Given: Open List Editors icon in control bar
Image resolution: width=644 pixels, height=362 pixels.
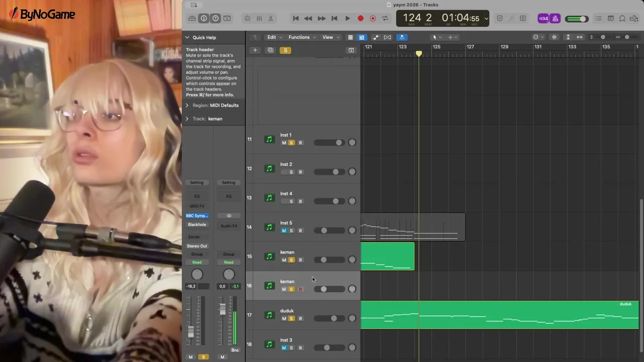Looking at the screenshot, I should point(599,18).
